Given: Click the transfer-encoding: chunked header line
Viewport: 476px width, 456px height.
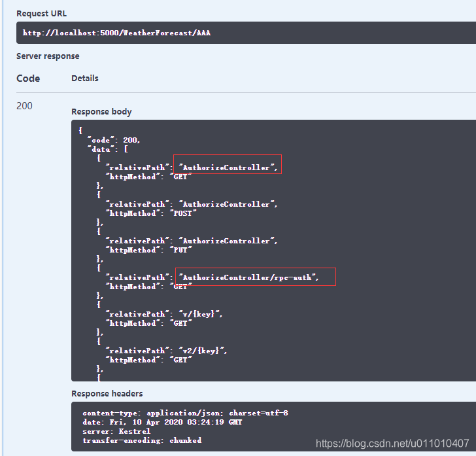Looking at the screenshot, I should (142, 440).
